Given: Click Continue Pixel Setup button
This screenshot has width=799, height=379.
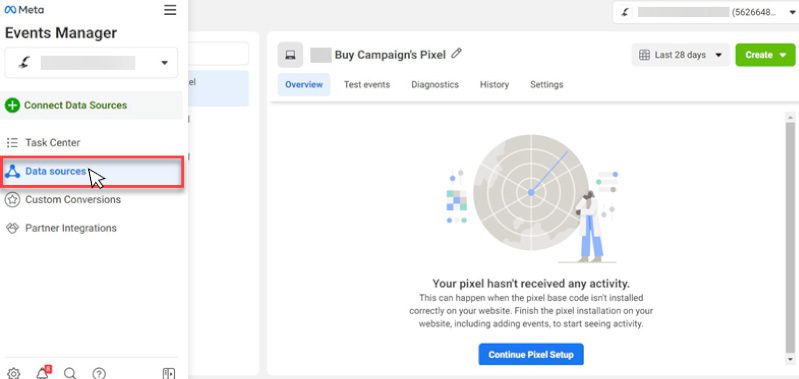Looking at the screenshot, I should (x=530, y=355).
